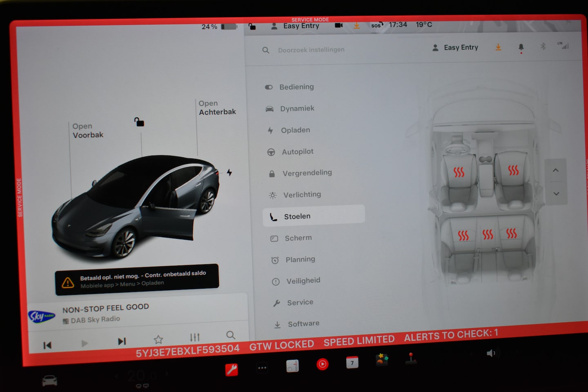Open the Scherm settings menu

click(291, 238)
